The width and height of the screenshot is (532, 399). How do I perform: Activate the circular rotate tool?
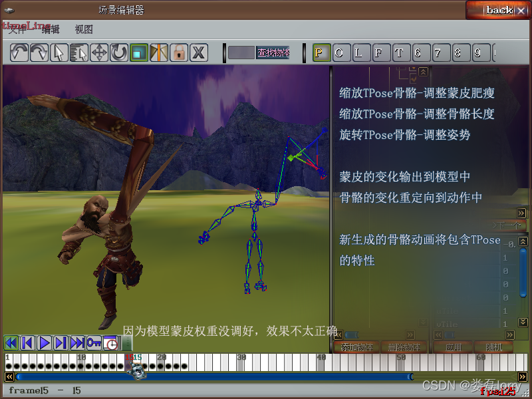tap(119, 53)
